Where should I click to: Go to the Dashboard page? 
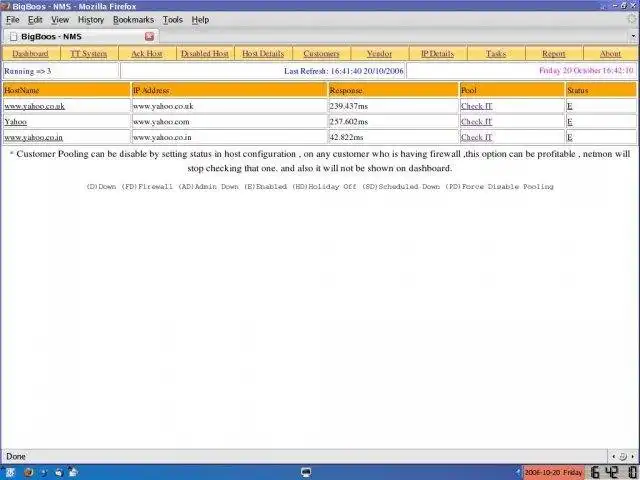30,53
